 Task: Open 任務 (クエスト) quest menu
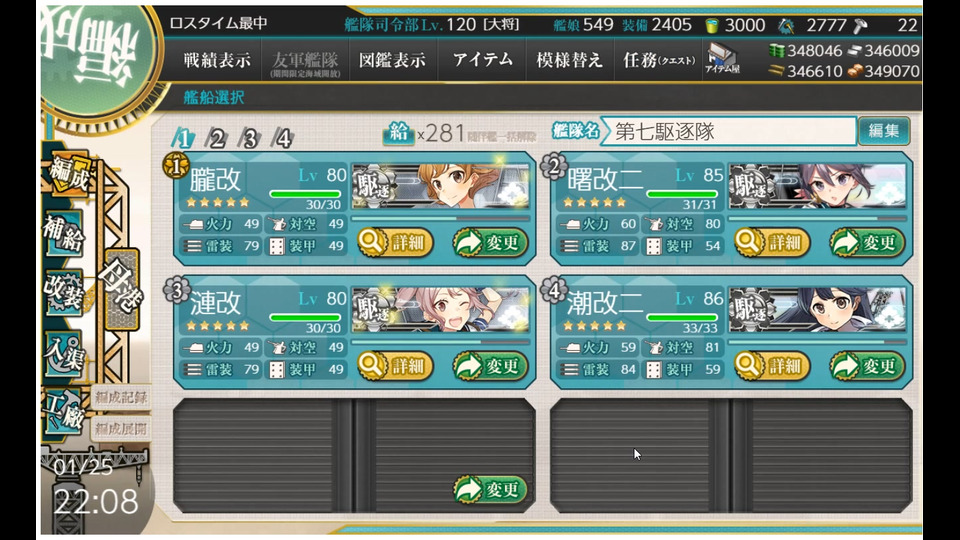click(659, 60)
